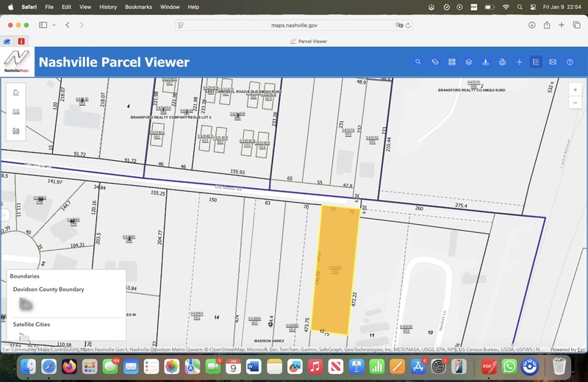588x382 pixels.
Task: Click the locate crosshair icon
Action: click(519, 62)
